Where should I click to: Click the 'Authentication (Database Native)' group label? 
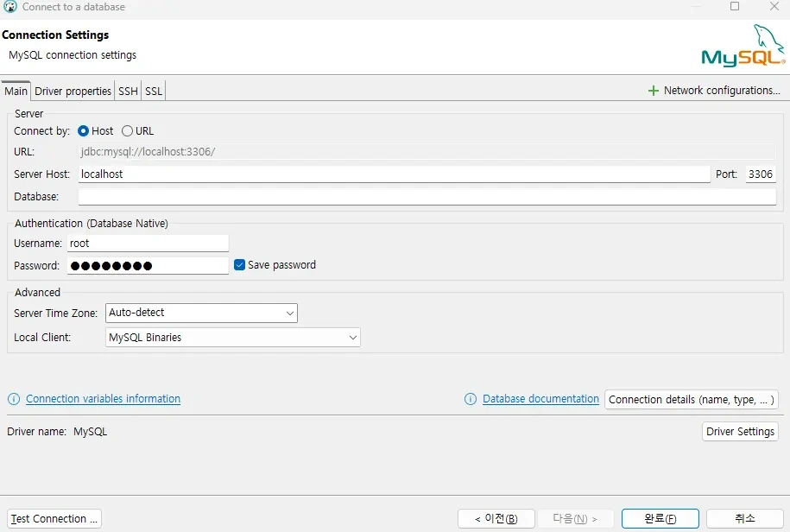(92, 223)
